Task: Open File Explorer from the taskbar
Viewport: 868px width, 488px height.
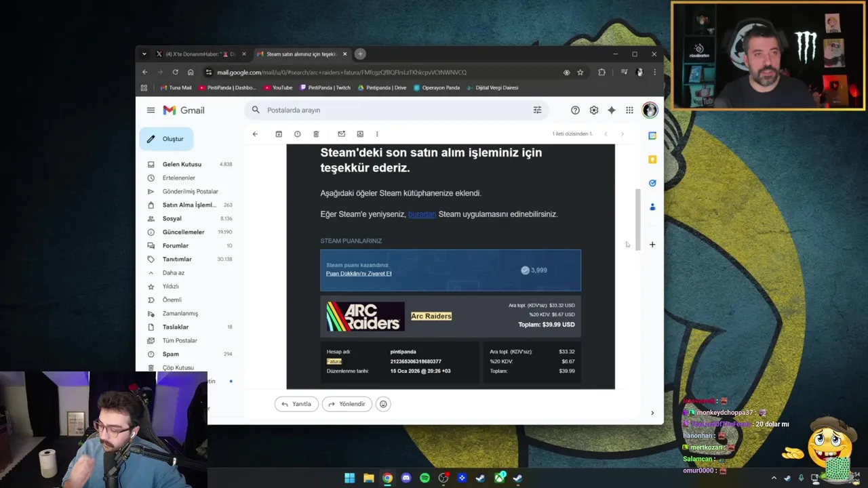Action: [x=368, y=478]
